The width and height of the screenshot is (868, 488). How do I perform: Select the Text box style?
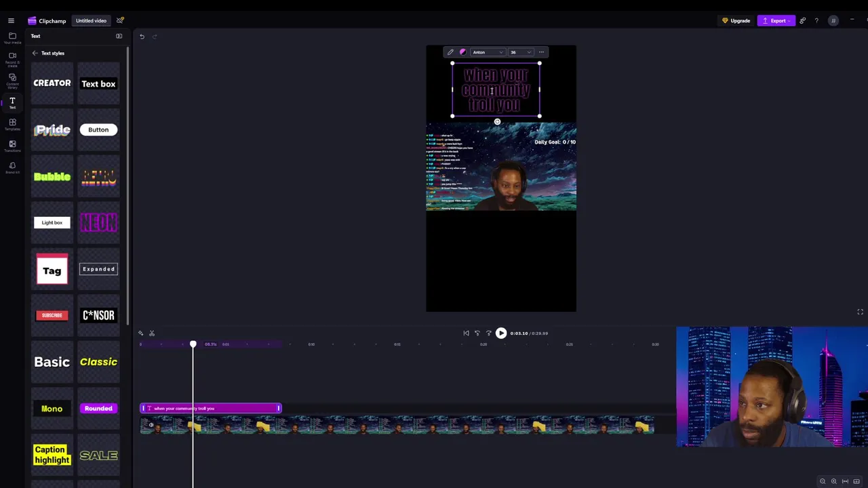coord(98,83)
